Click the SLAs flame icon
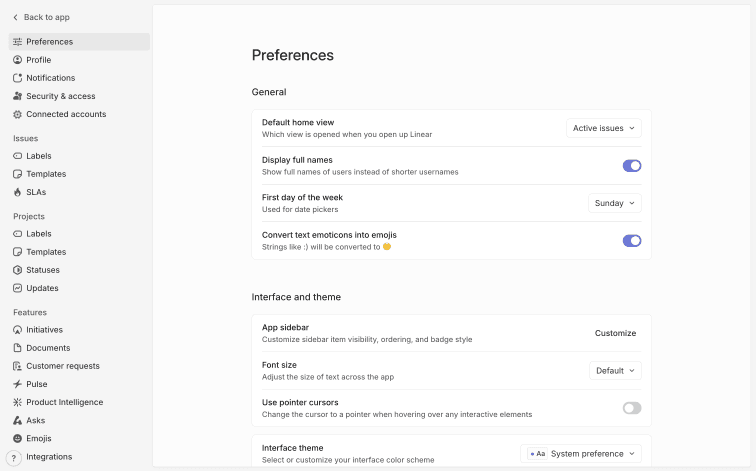The width and height of the screenshot is (756, 471). pyautogui.click(x=17, y=192)
